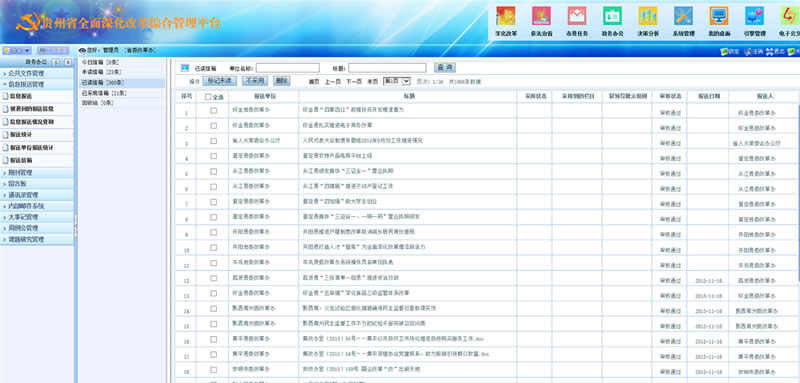800x383 pixels.
Task: Check the checkbox for row 2
Action: click(213, 125)
